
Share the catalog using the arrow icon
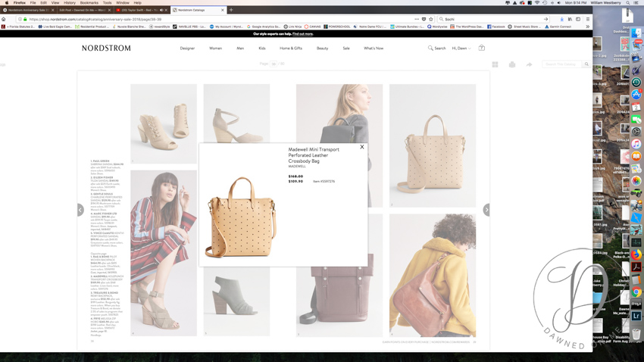529,64
